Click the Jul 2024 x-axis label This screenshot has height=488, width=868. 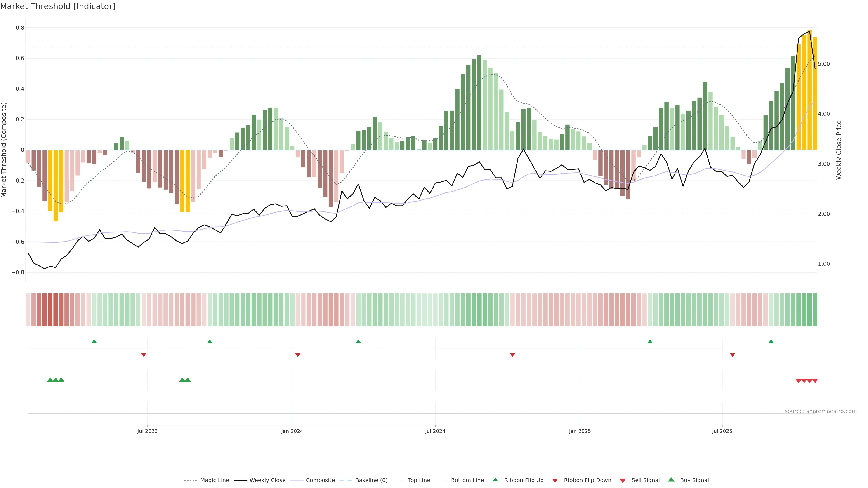pyautogui.click(x=435, y=431)
